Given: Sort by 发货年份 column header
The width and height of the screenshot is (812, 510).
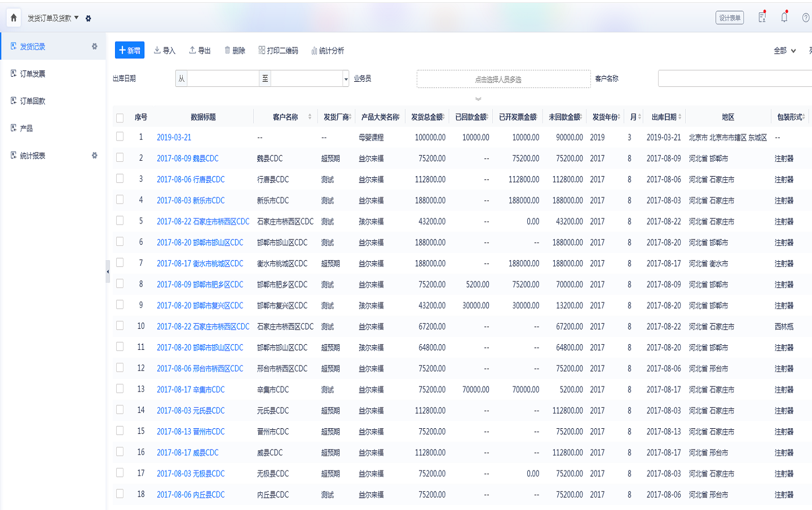Looking at the screenshot, I should pyautogui.click(x=606, y=117).
